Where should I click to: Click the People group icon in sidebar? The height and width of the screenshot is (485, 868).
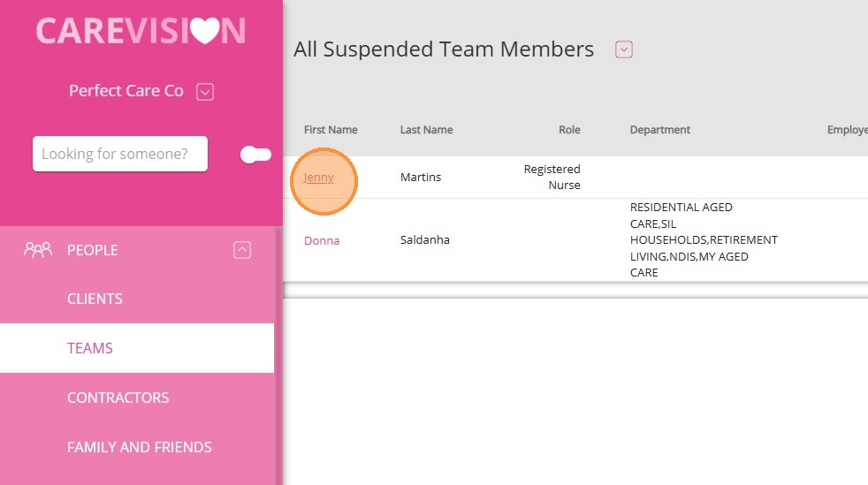click(38, 250)
